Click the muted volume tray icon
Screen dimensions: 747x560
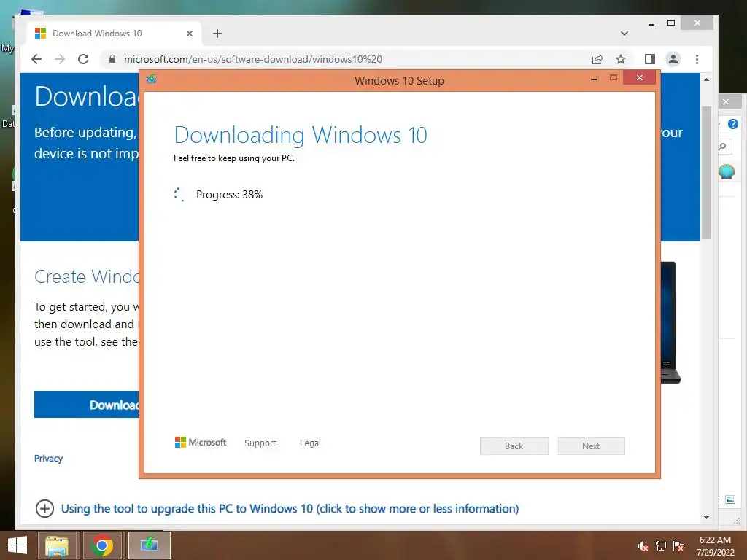(x=643, y=546)
